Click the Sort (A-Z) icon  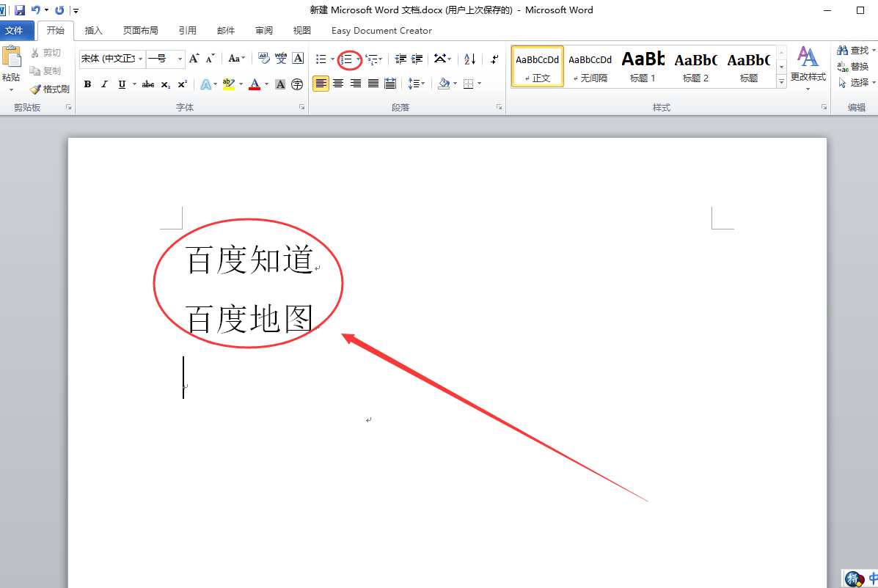[469, 59]
